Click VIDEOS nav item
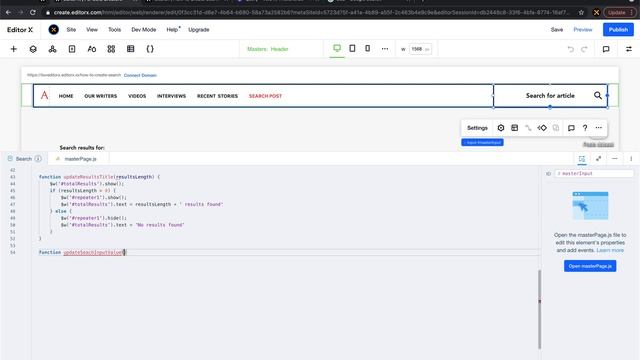The height and width of the screenshot is (360, 640). (137, 96)
